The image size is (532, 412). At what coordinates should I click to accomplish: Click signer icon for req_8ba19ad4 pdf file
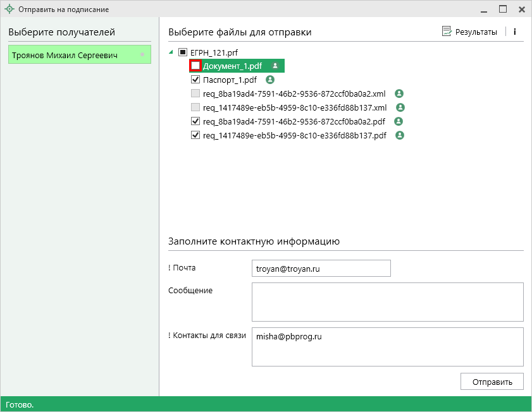click(399, 121)
